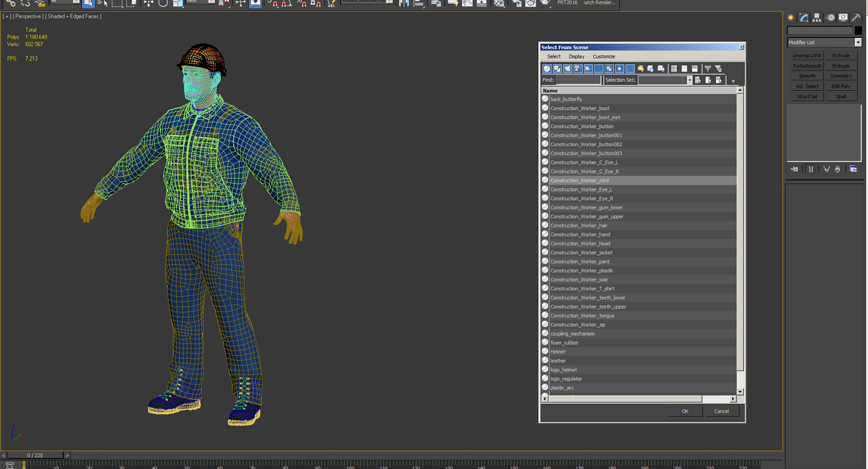This screenshot has height=469, width=868.
Task: Toggle Display Shapes filter
Action: click(x=557, y=69)
